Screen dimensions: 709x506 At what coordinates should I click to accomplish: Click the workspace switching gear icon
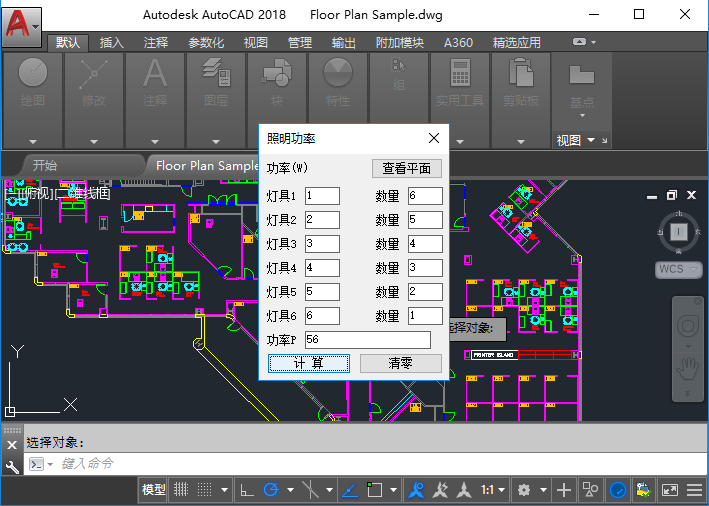click(524, 490)
